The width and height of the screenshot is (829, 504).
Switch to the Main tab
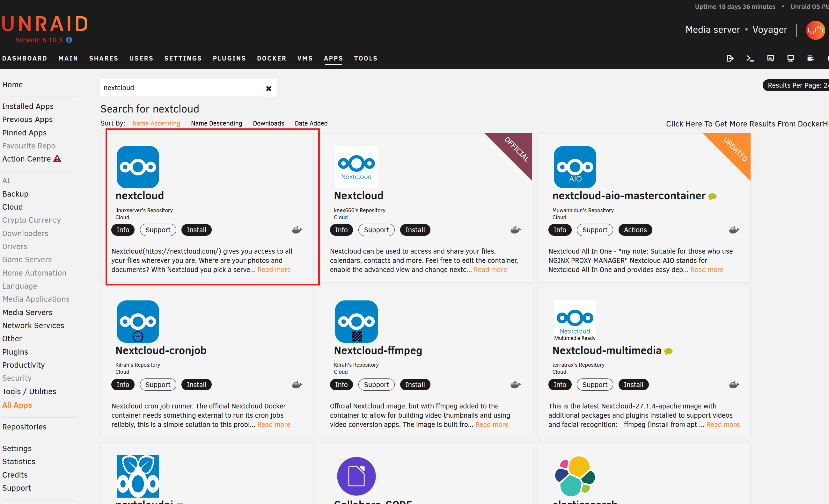[x=68, y=58]
